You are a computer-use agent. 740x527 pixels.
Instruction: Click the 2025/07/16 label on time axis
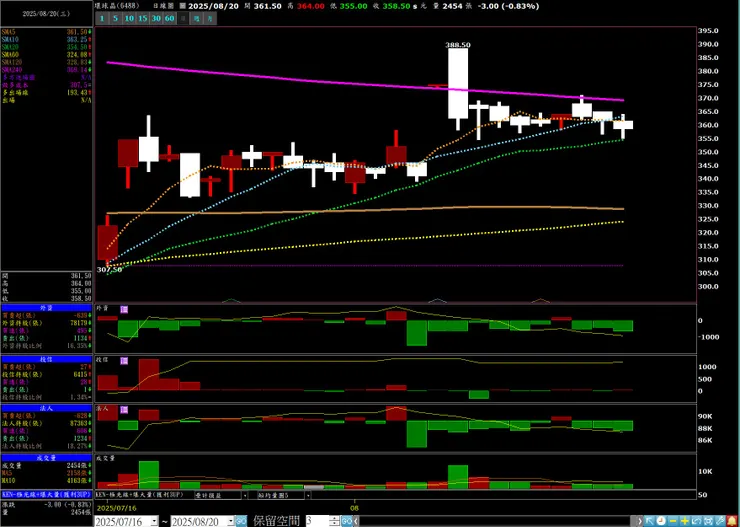point(117,509)
